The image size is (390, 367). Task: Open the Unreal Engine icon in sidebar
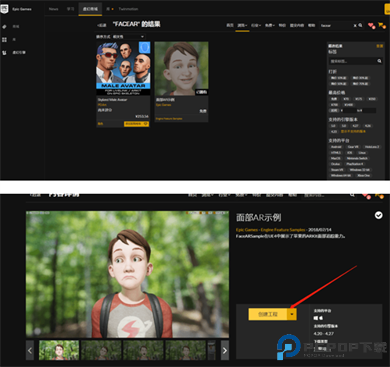pyautogui.click(x=4, y=52)
